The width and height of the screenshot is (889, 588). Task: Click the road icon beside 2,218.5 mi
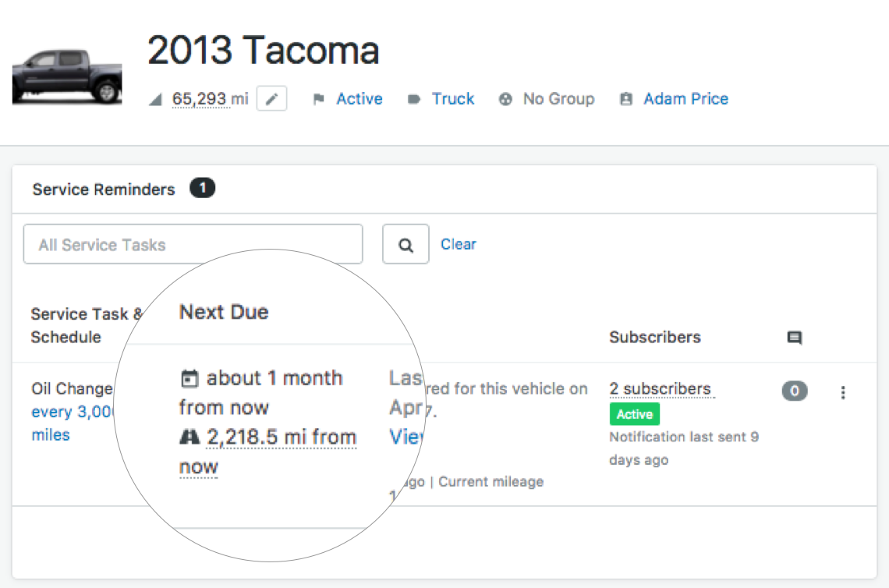(x=189, y=437)
